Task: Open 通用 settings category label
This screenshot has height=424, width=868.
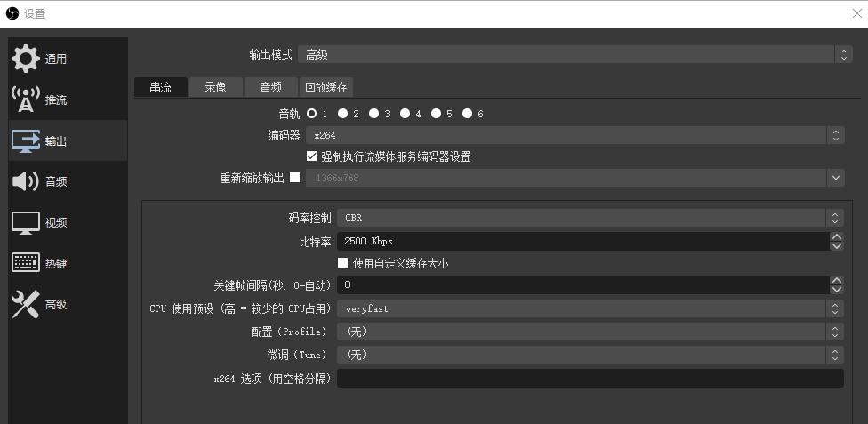Action: (x=56, y=60)
